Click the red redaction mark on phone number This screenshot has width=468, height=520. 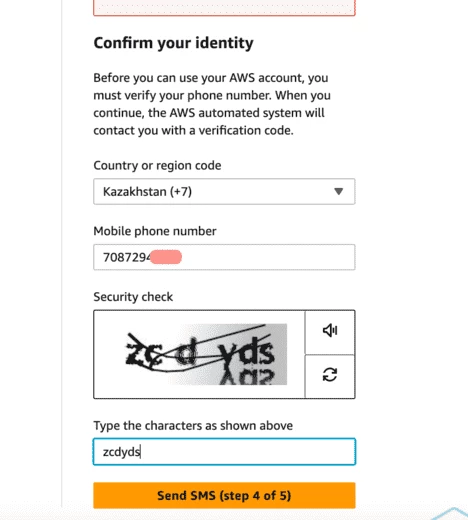166,257
